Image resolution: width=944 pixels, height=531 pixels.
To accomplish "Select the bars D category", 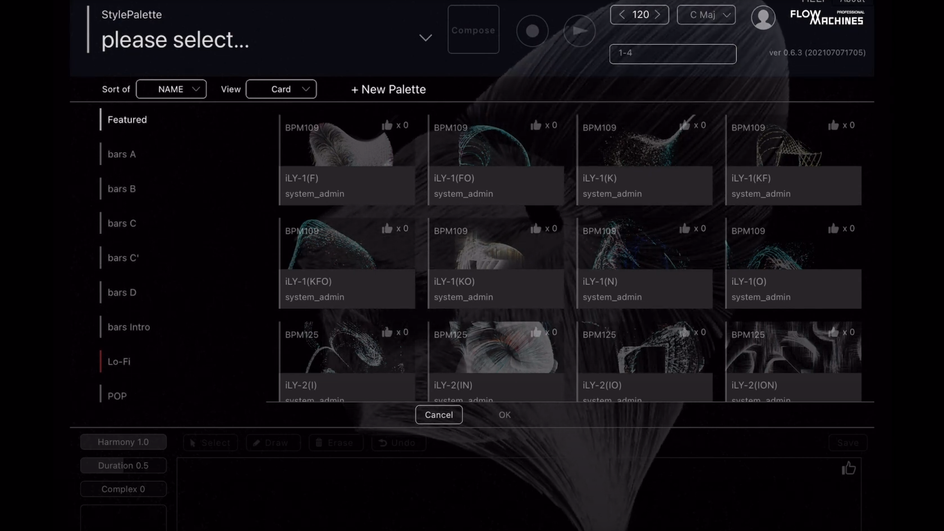I will (x=122, y=293).
